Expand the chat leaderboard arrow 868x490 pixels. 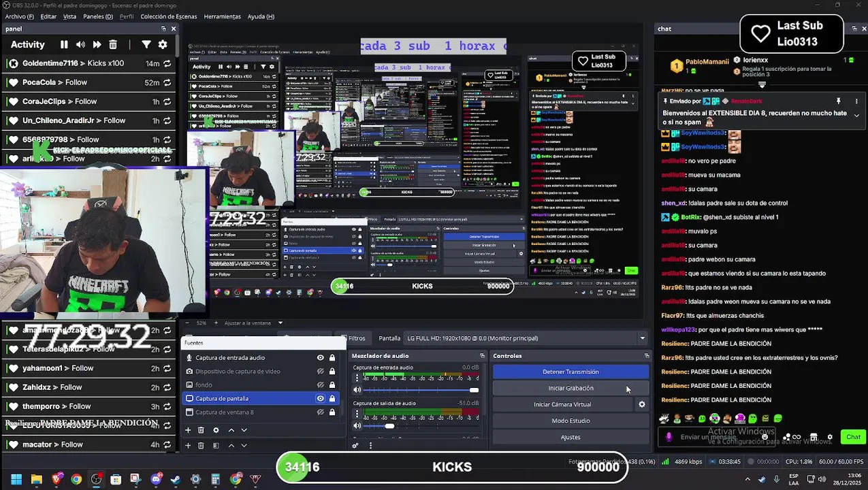tap(762, 85)
